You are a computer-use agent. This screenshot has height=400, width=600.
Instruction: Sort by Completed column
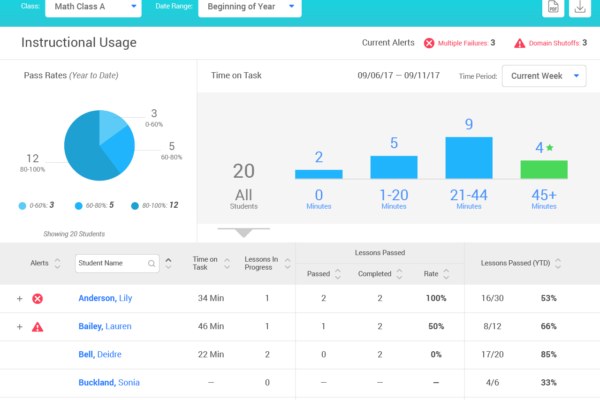[x=399, y=274]
